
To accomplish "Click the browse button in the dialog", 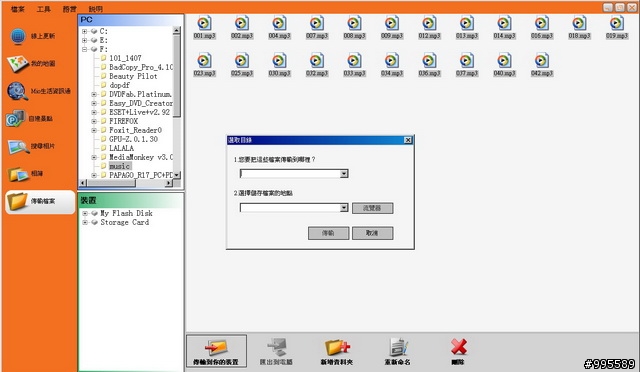I will 373,208.
